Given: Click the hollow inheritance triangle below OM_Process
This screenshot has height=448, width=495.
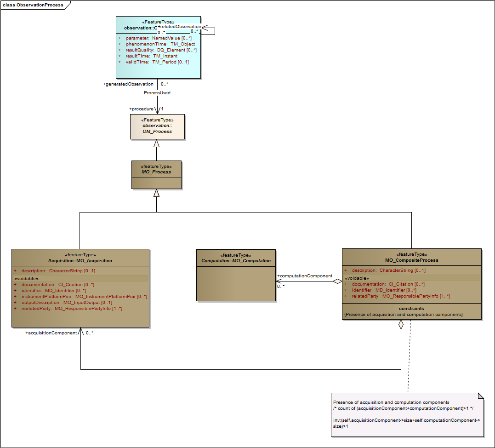Looking at the screenshot, I should point(157,143).
